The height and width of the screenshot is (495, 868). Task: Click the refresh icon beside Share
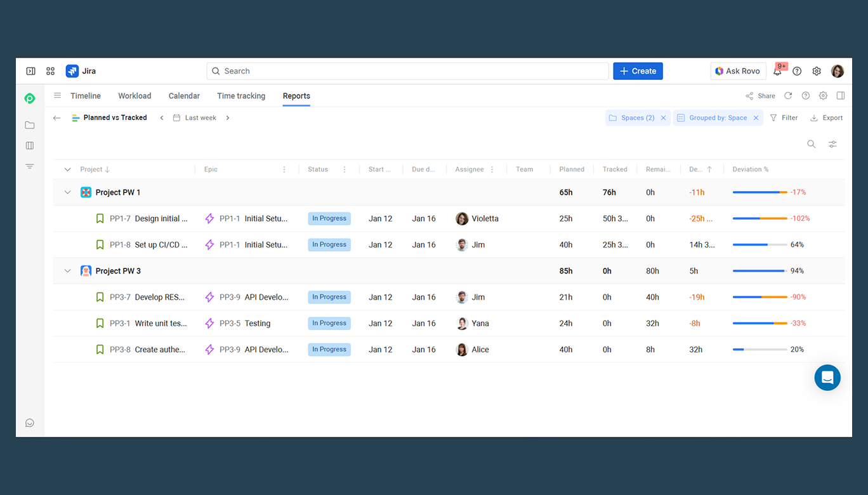coord(788,96)
